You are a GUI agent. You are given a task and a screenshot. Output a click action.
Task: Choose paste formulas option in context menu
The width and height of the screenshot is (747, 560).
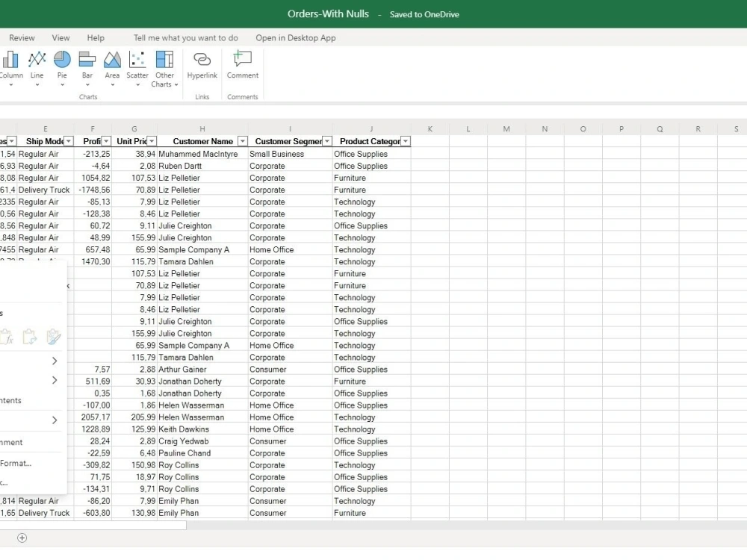[x=7, y=337]
